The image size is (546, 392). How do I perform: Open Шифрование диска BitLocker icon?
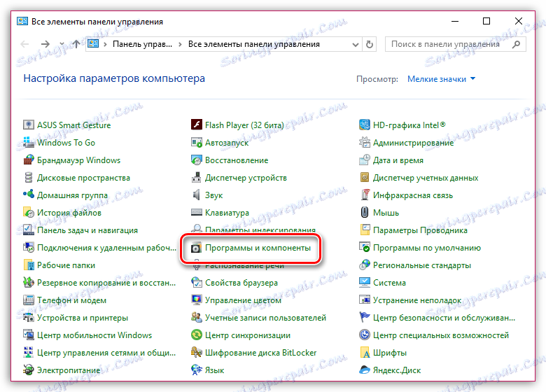pyautogui.click(x=197, y=352)
